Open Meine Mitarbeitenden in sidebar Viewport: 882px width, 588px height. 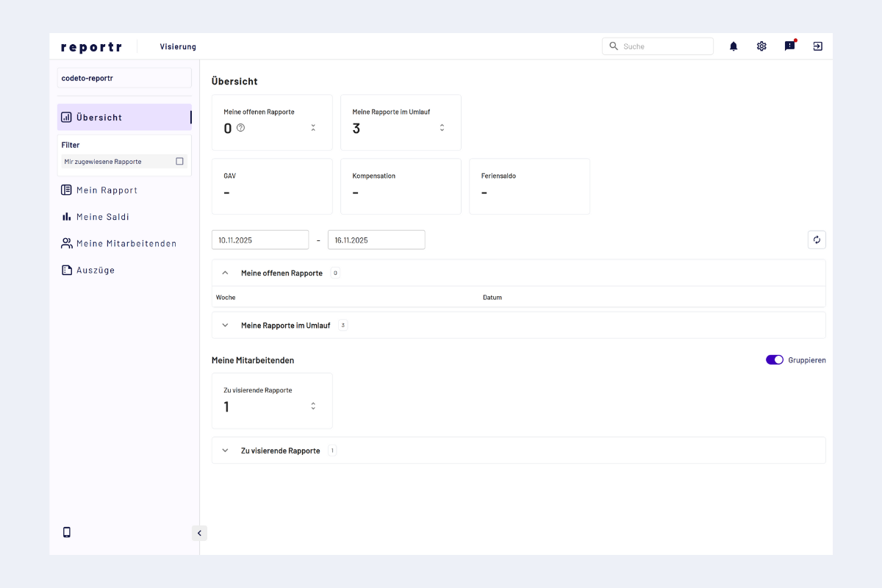126,243
